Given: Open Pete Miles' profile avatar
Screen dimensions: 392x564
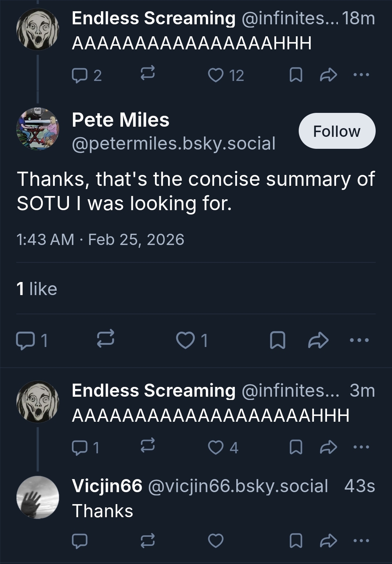Looking at the screenshot, I should point(38,129).
